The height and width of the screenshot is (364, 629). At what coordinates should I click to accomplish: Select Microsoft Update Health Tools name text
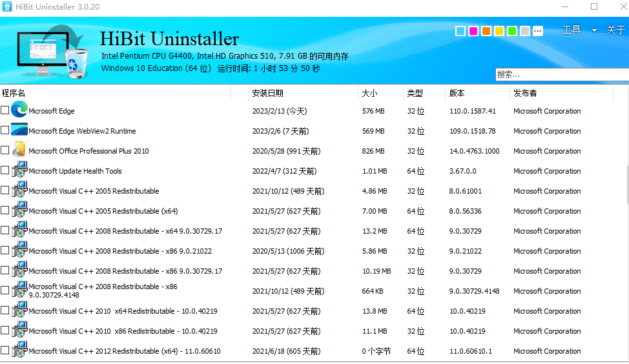pos(75,171)
